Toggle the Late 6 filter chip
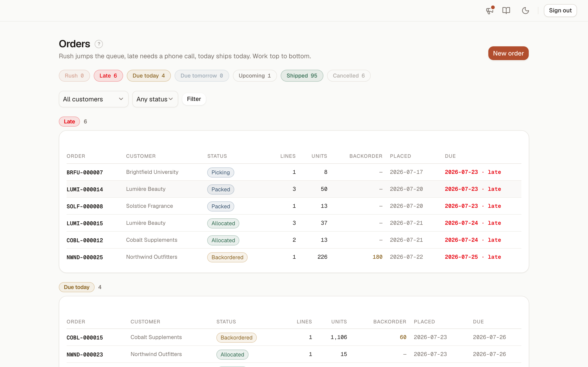Image resolution: width=588 pixels, height=367 pixels. 108,76
